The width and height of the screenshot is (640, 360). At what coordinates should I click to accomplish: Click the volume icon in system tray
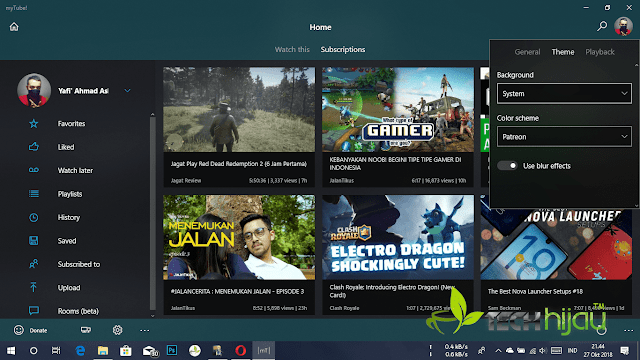coord(542,351)
